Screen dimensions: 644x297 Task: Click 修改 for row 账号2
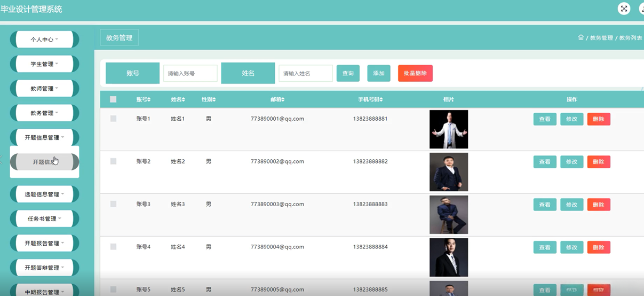point(571,162)
